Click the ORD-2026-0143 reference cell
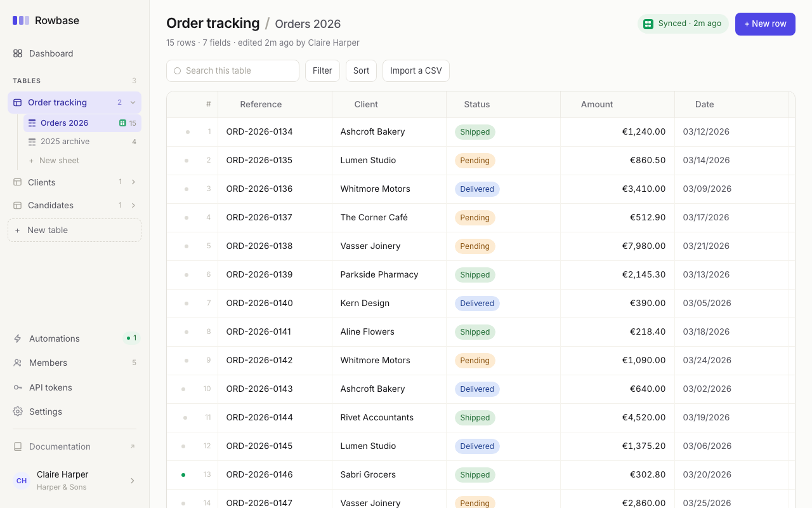812x508 pixels. point(275,389)
